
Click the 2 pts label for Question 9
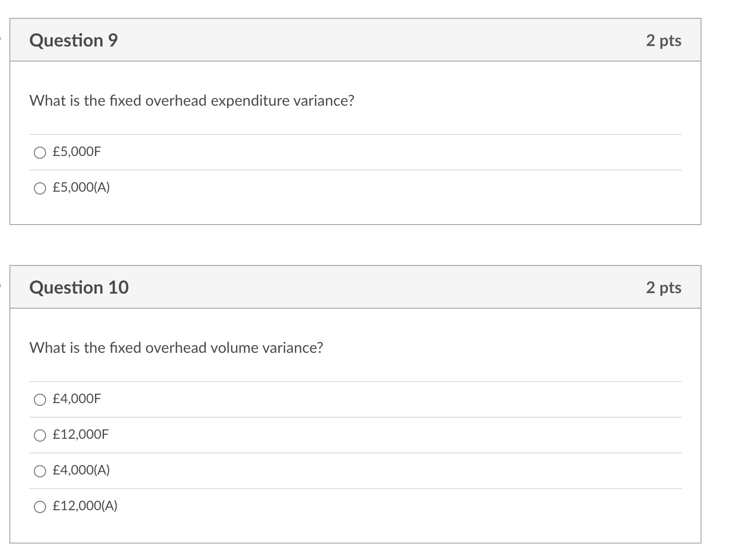click(664, 40)
